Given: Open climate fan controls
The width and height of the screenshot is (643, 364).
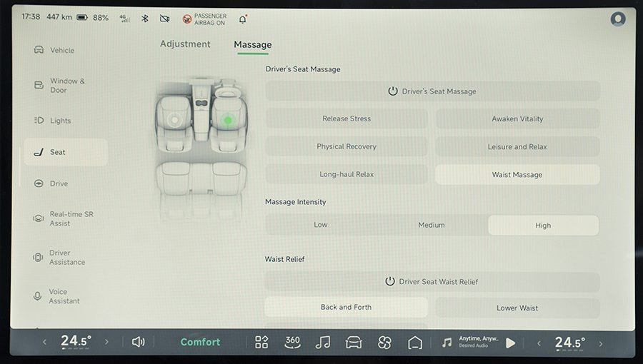Looking at the screenshot, I should (384, 343).
